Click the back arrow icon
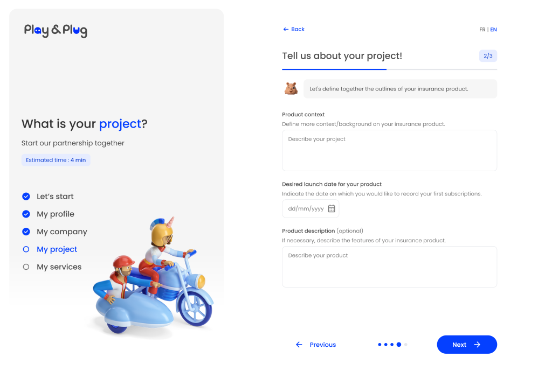 click(286, 30)
